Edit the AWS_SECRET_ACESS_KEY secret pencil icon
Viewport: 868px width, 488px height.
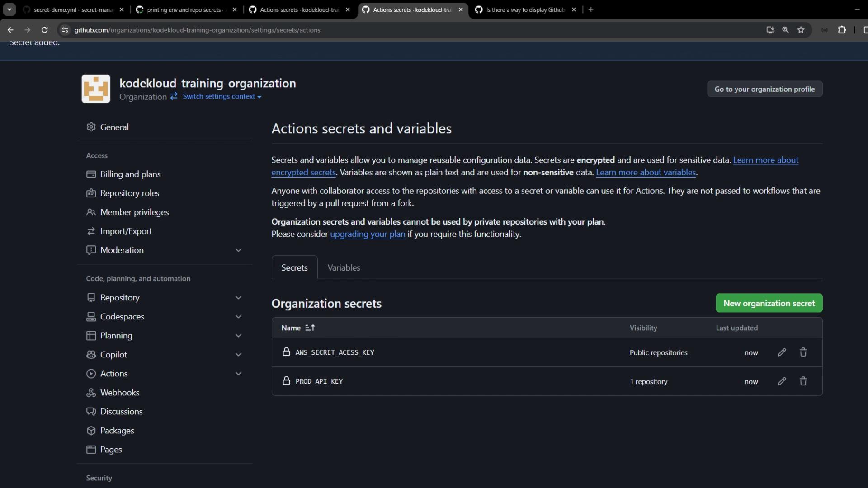[x=782, y=352]
